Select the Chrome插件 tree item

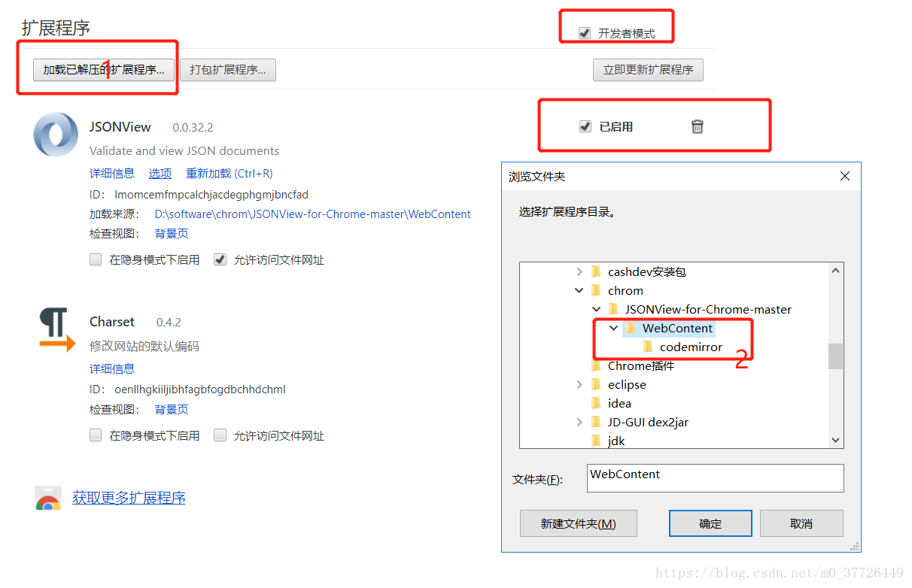641,365
